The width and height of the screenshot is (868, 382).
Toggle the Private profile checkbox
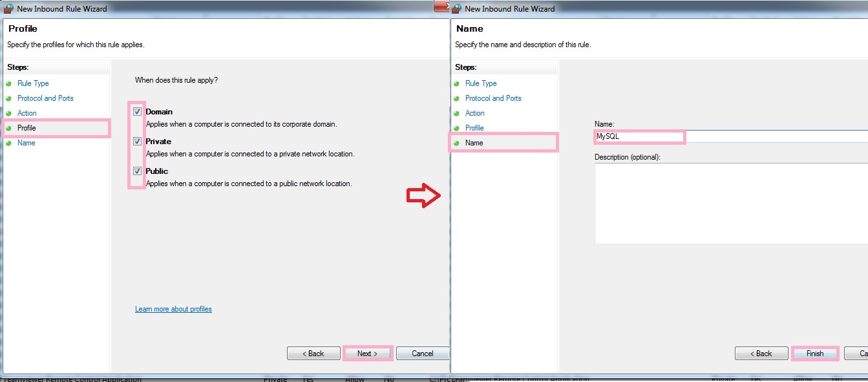point(138,142)
